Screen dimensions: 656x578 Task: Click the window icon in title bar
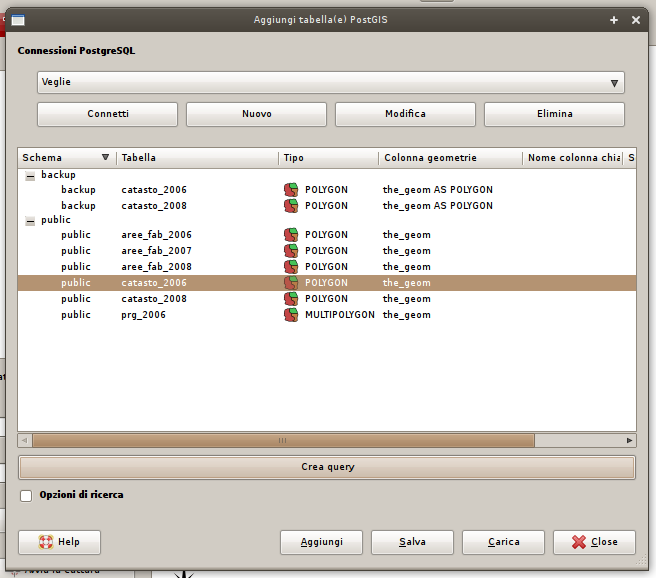tap(18, 20)
